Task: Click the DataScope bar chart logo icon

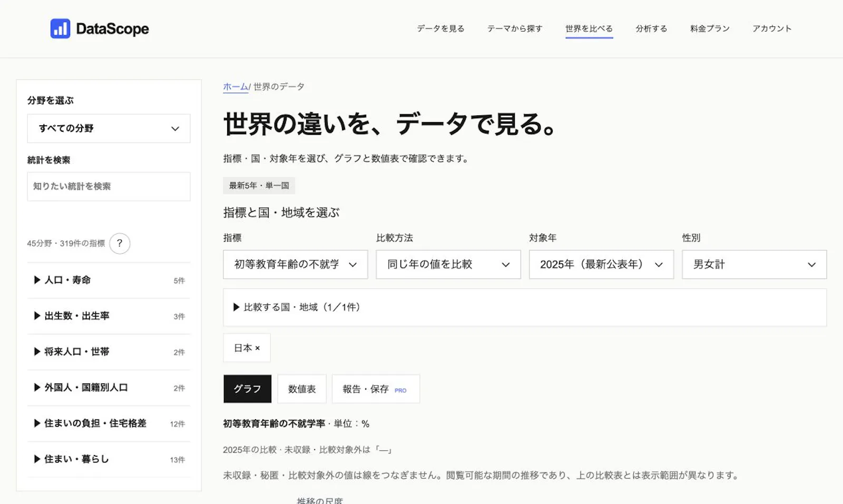Action: point(60,28)
